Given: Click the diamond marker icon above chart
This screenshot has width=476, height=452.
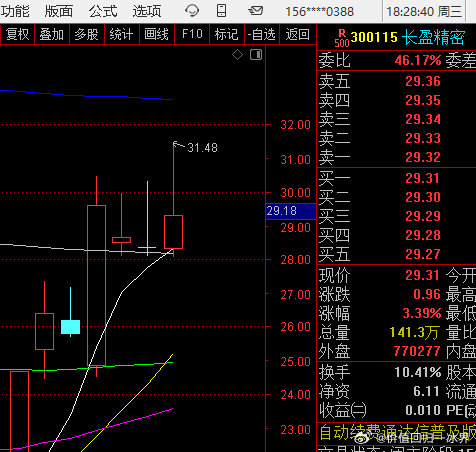Looking at the screenshot, I should point(237,55).
